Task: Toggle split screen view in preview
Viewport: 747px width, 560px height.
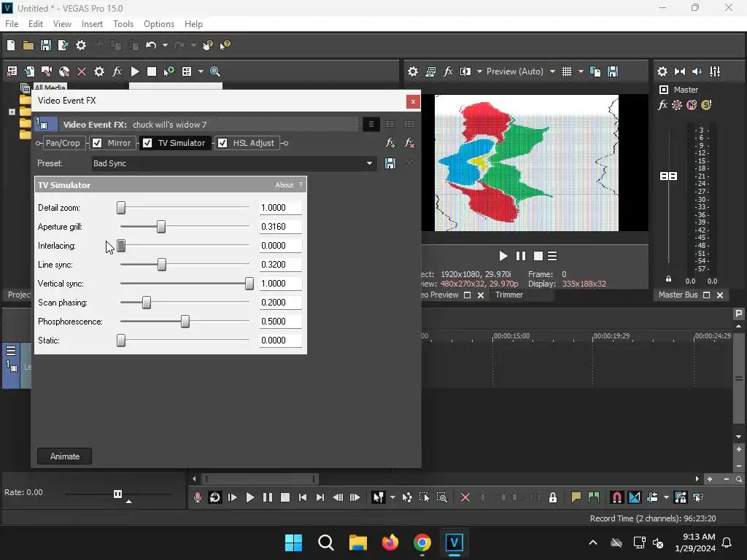Action: (x=465, y=71)
